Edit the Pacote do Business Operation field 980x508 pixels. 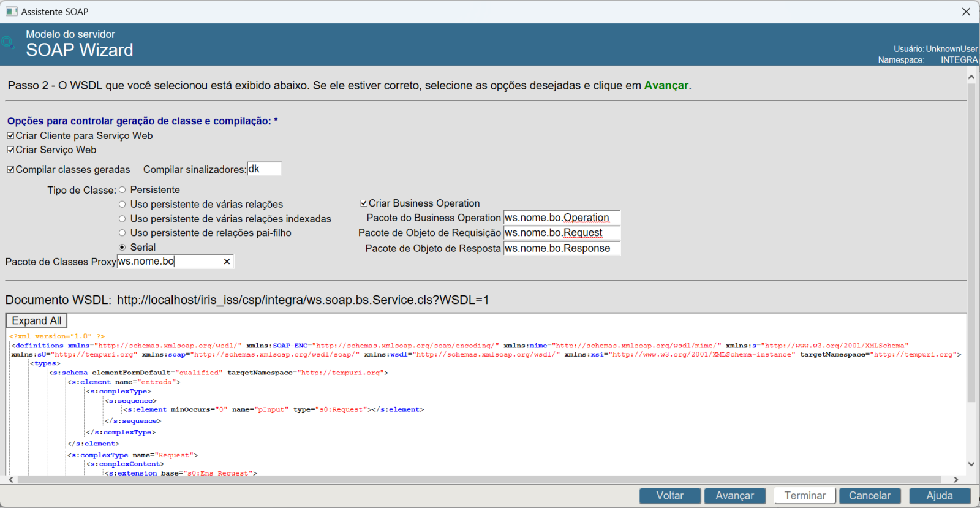coord(561,218)
